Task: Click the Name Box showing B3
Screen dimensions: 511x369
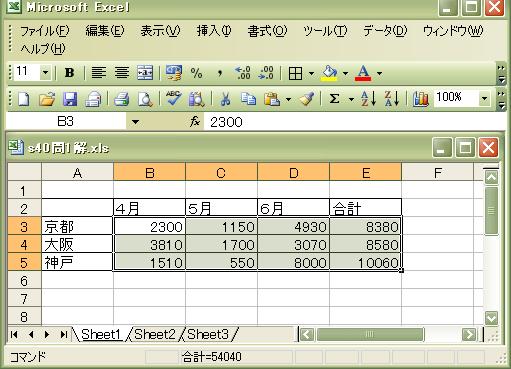Action: point(66,121)
